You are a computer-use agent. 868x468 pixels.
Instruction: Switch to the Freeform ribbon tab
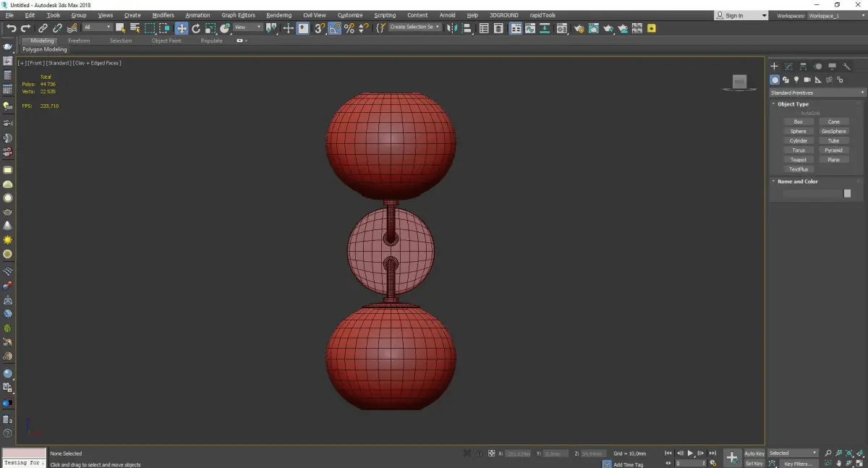tap(79, 41)
